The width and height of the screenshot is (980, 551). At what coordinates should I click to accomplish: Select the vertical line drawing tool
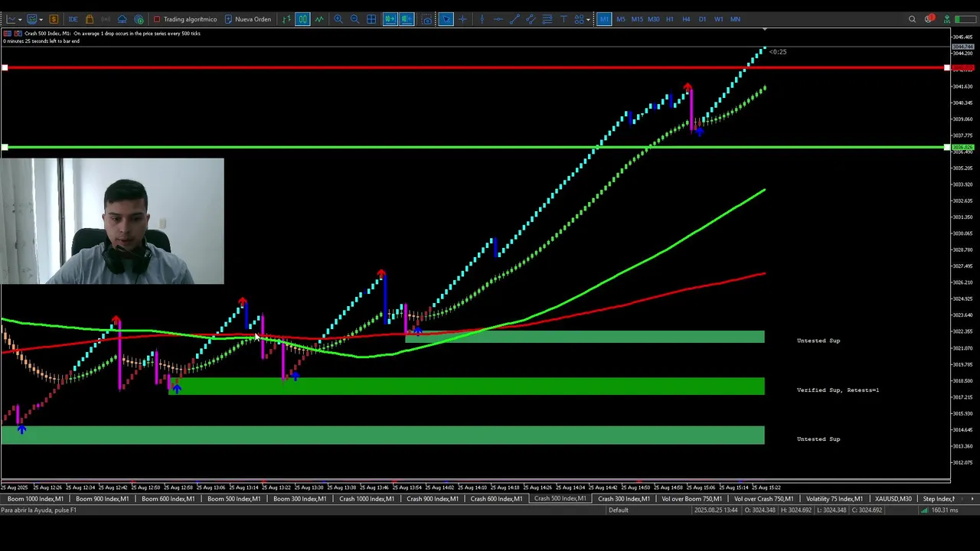(x=482, y=19)
